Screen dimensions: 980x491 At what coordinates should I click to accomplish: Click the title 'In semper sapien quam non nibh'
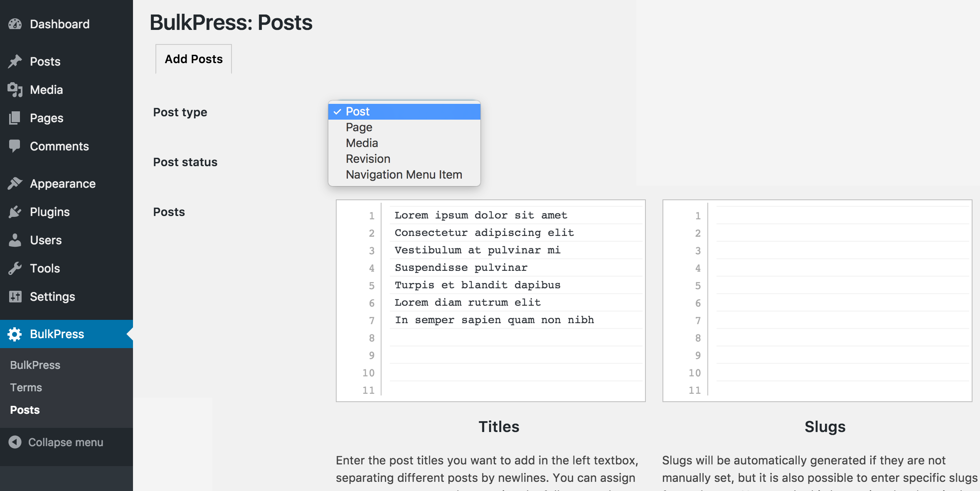click(x=494, y=320)
